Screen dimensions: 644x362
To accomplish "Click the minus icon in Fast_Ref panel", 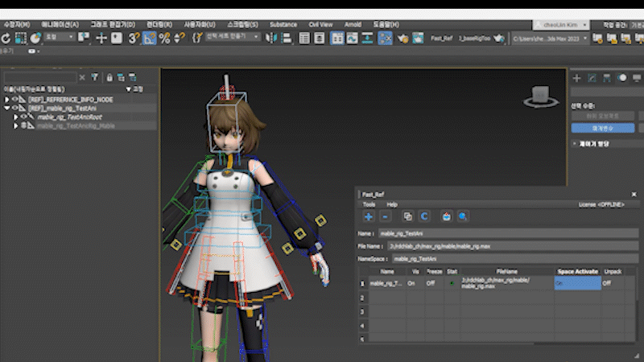I will click(x=385, y=216).
